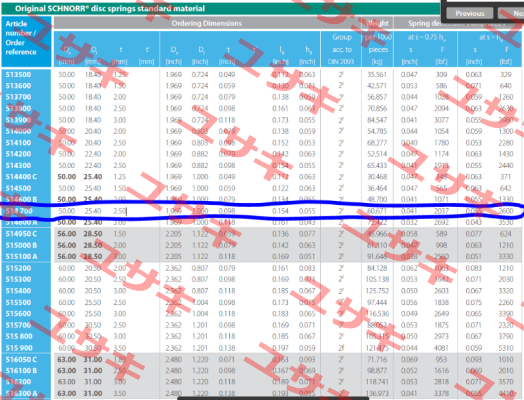Click weight value 118.741
Image resolution: width=524 pixels, height=400 pixels.
(377, 382)
